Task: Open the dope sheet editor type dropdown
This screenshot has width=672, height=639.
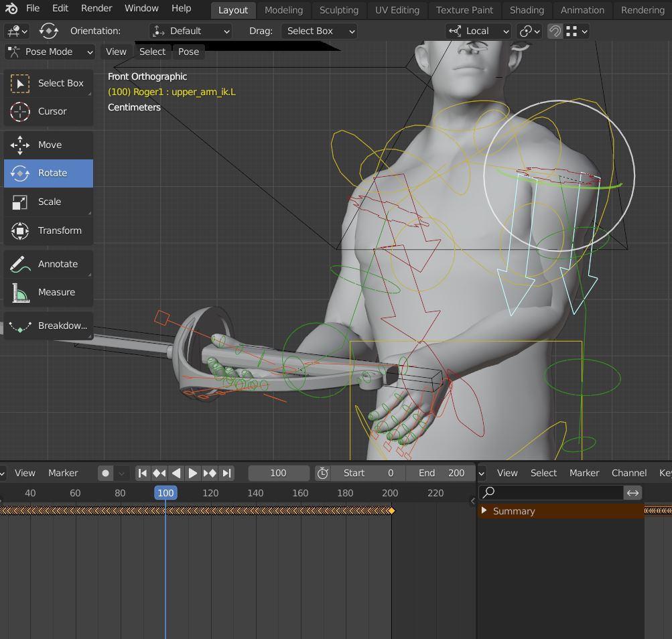Action: [482, 473]
